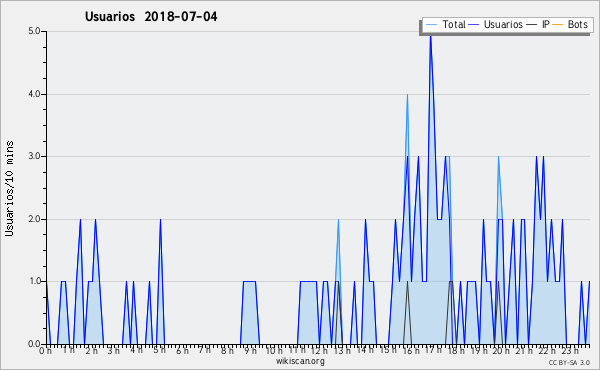The image size is (600, 370).
Task: Click the 1.0 y-axis value
Action: click(x=34, y=281)
